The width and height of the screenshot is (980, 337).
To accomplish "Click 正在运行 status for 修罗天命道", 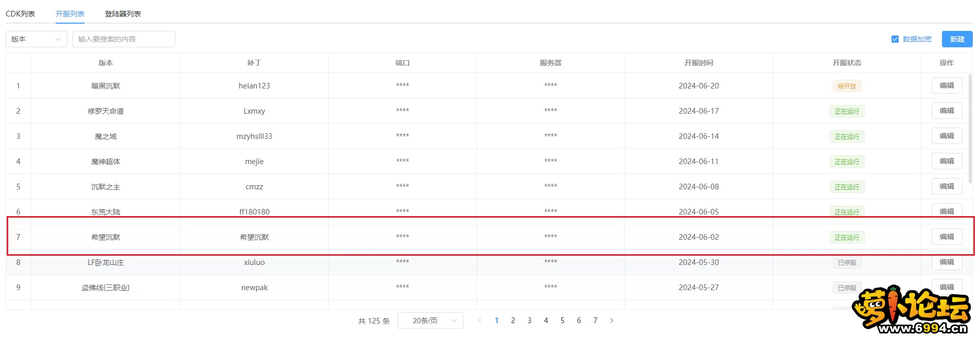I will pos(847,111).
